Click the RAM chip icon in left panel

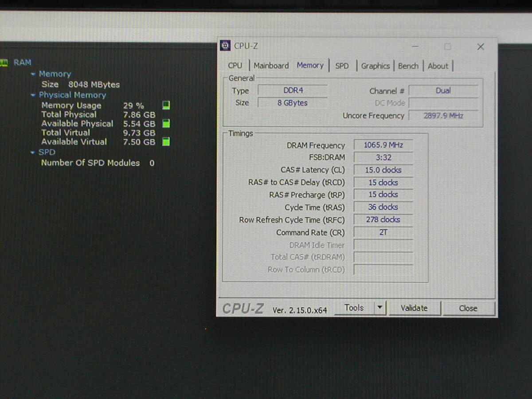pyautogui.click(x=4, y=63)
